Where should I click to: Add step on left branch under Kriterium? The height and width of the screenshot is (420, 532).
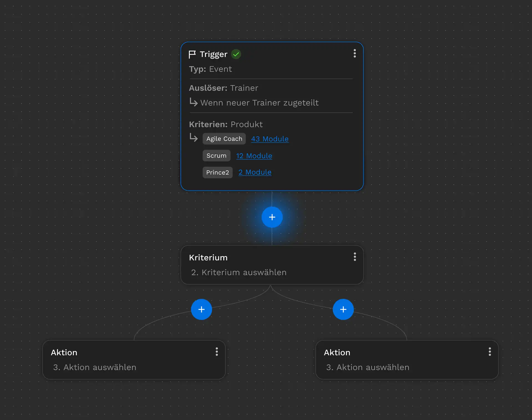(x=201, y=309)
